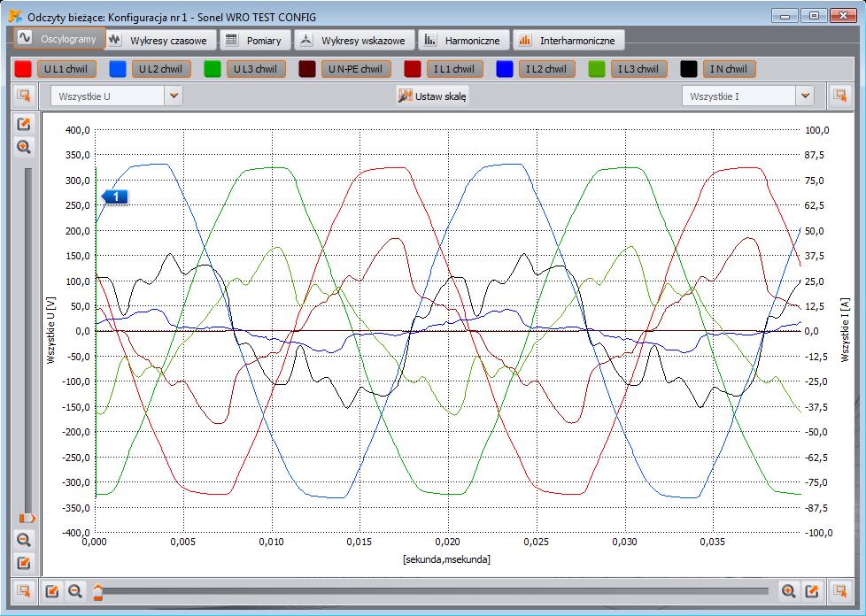Click selection-zoom icon left of bottom toolbar
Image resolution: width=866 pixels, height=616 pixels.
point(24,591)
